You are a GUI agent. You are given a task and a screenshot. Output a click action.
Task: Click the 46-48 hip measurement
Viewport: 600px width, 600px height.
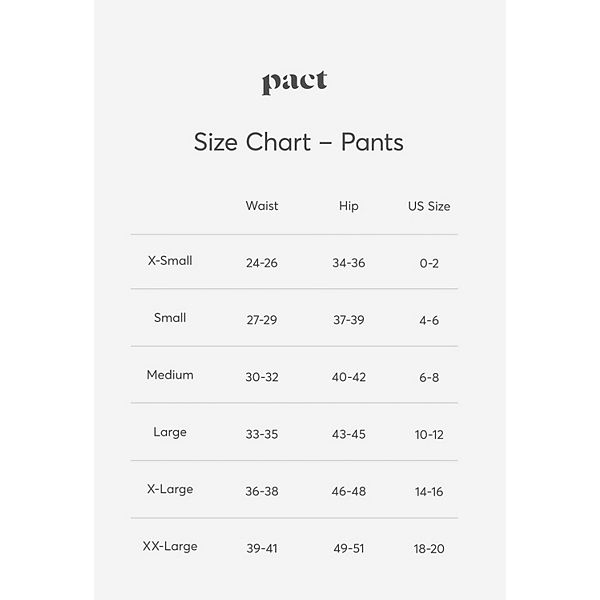coord(349,491)
